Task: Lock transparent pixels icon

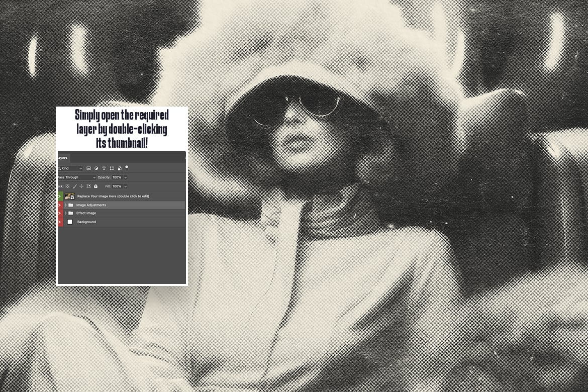Action: coord(67,186)
